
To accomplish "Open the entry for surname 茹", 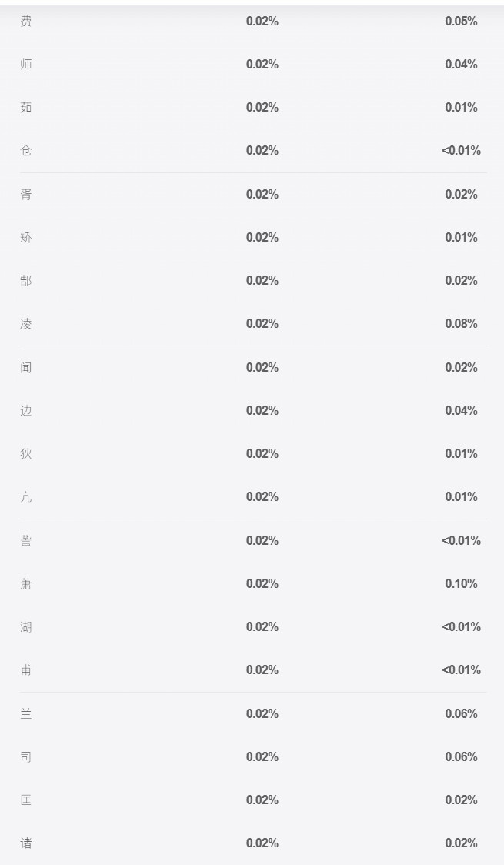I will pyautogui.click(x=26, y=107).
